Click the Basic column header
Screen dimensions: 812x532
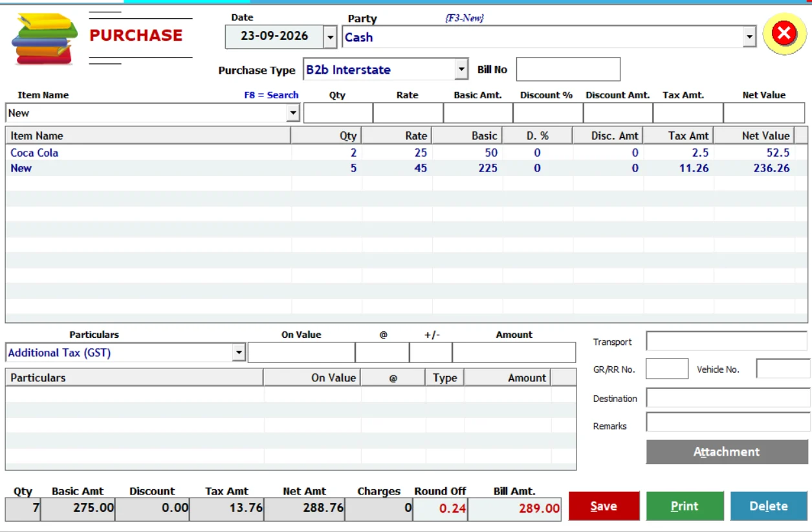coord(466,135)
